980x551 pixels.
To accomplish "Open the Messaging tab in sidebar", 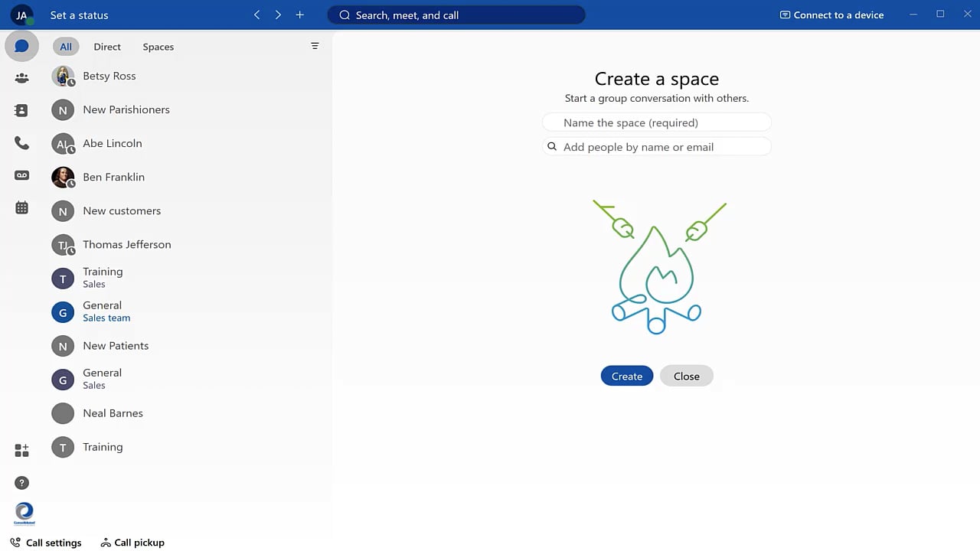I will click(x=21, y=47).
